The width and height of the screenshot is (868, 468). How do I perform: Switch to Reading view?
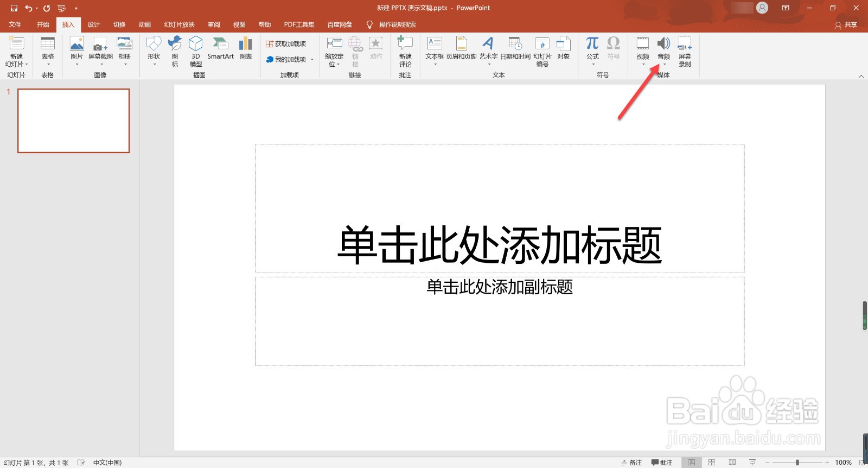tap(732, 463)
